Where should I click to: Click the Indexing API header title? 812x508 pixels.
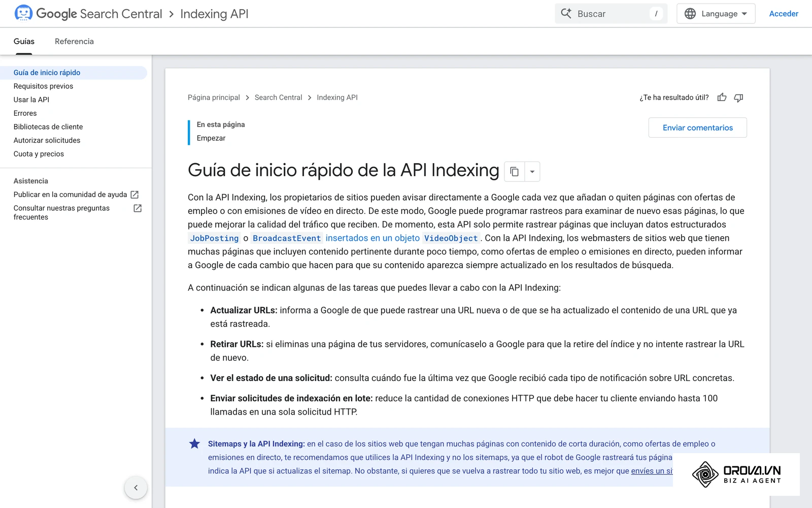tap(214, 14)
